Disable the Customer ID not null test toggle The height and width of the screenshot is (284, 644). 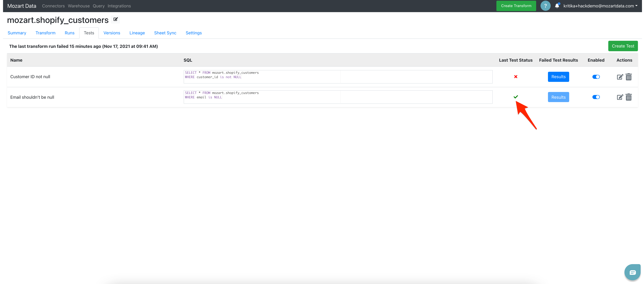596,77
